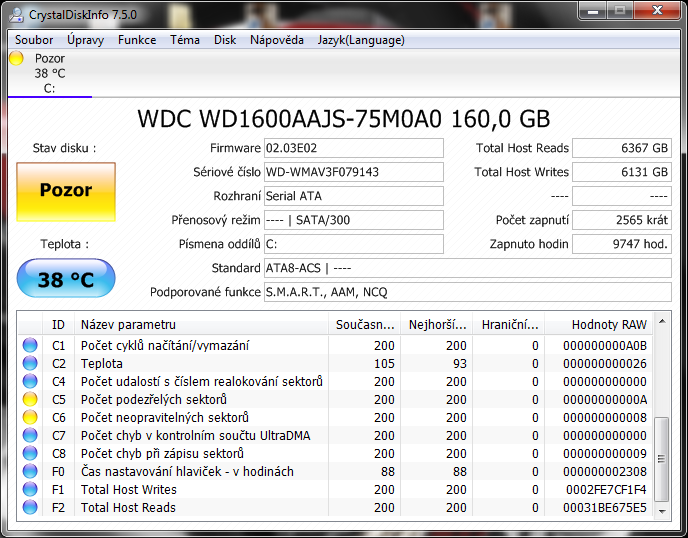Screen dimensions: 688x538
Task: Select row Počet chyb v kontrolním součtu UltraDMA
Action: point(335,435)
